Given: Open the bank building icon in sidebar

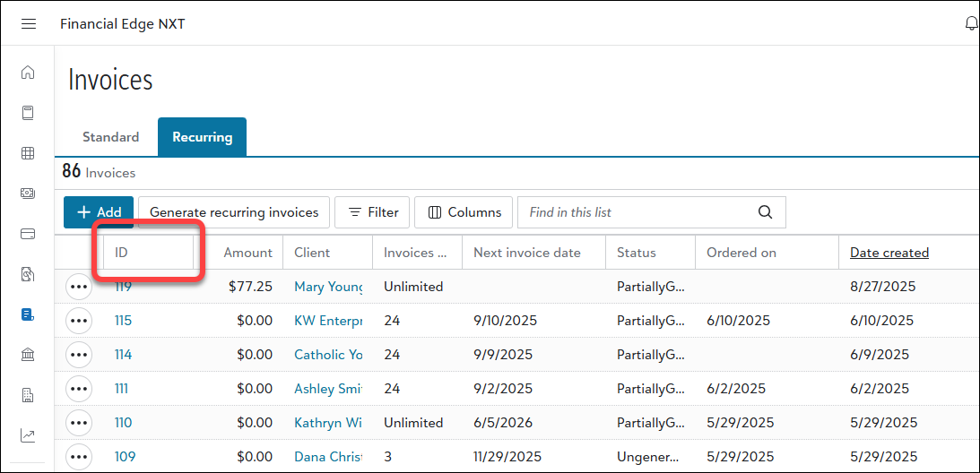Looking at the screenshot, I should pos(28,355).
